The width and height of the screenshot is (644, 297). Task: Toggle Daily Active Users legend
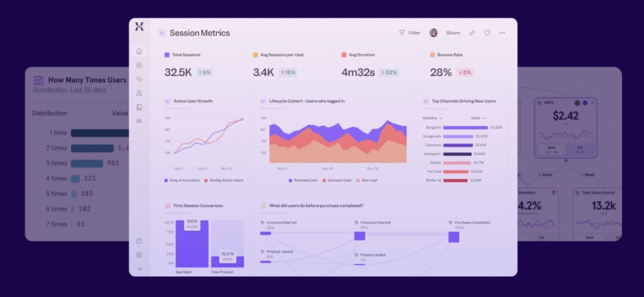[x=181, y=180]
